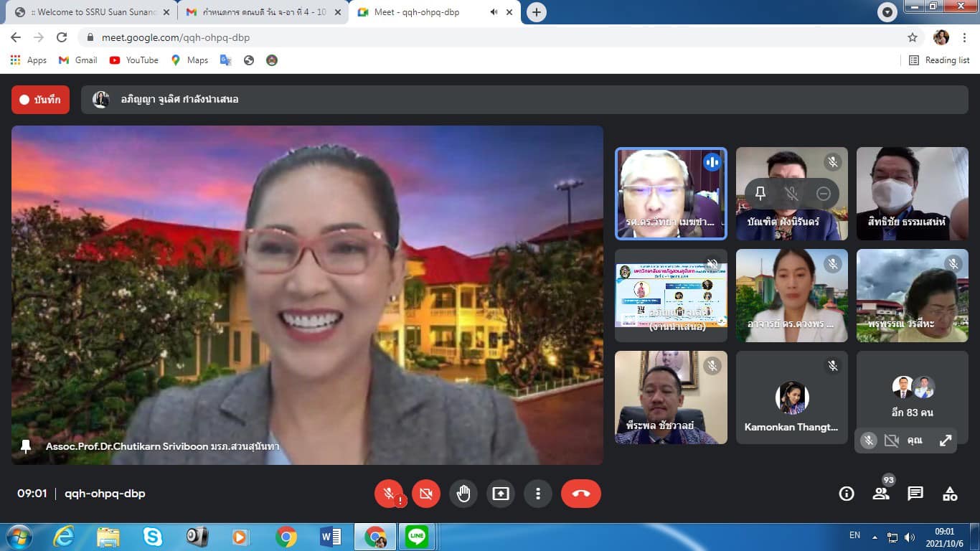The width and height of the screenshot is (980, 551).
Task: Raise hand in the meeting
Action: coord(463,494)
